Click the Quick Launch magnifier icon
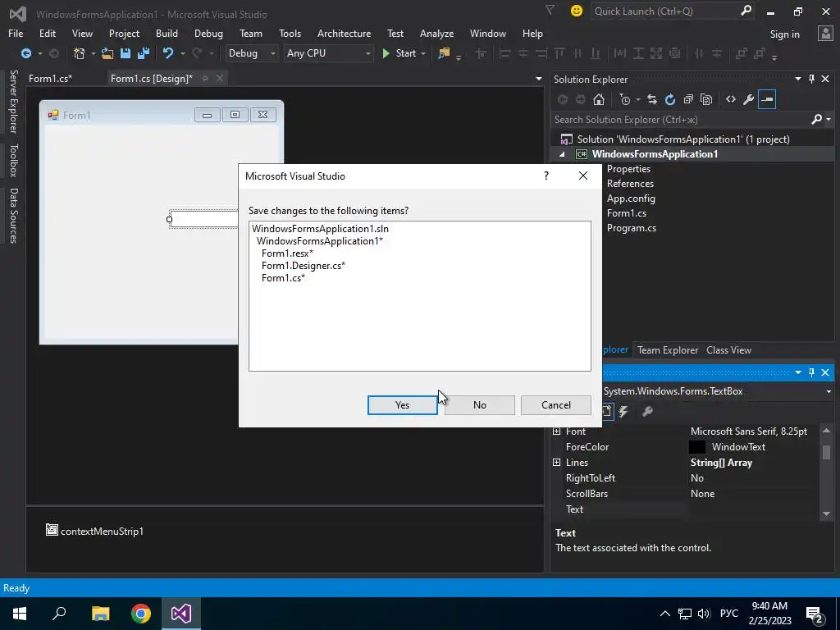Image resolution: width=840 pixels, height=630 pixels. pyautogui.click(x=746, y=11)
